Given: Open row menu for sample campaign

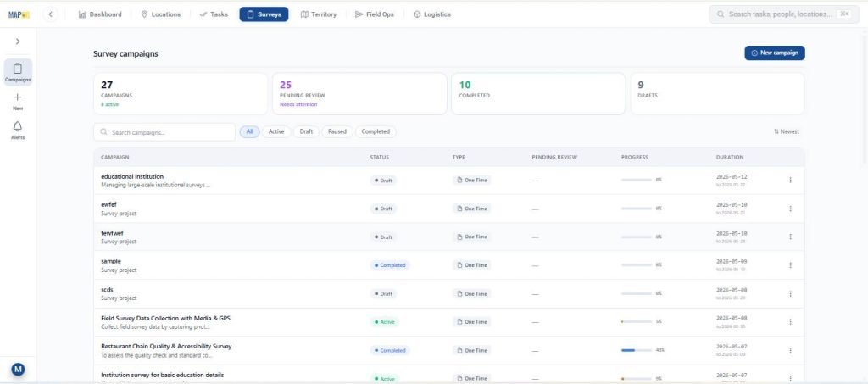Looking at the screenshot, I should 790,265.
